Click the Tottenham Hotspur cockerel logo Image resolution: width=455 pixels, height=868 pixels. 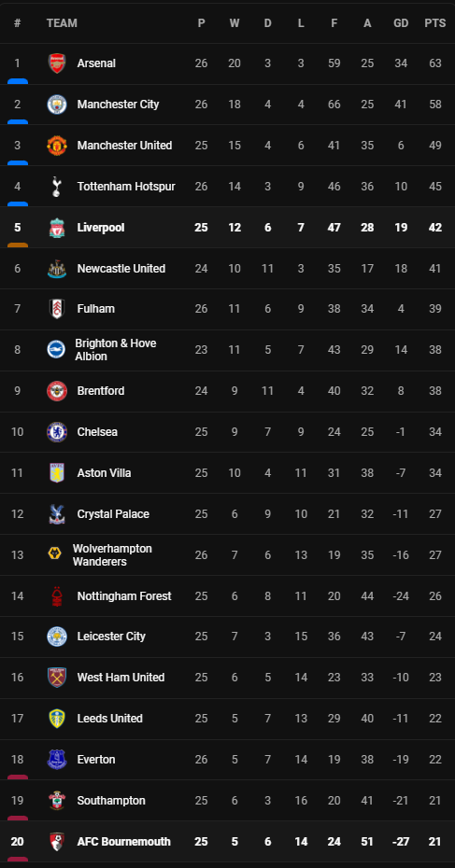click(x=57, y=187)
